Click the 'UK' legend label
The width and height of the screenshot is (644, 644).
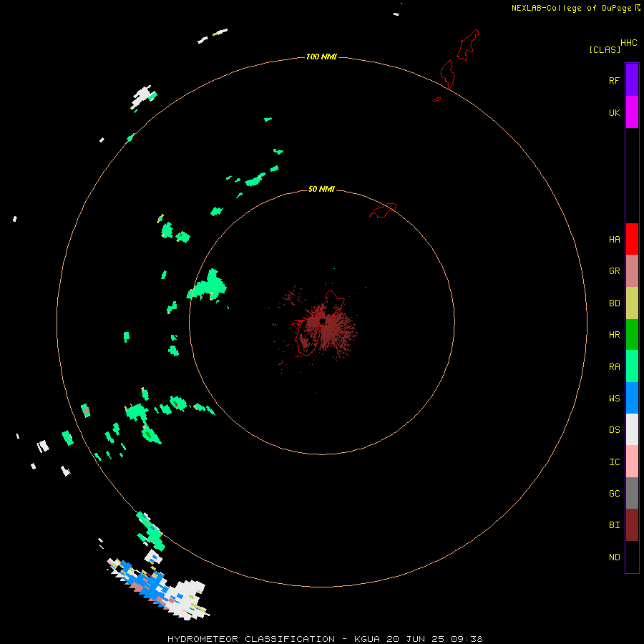point(614,112)
